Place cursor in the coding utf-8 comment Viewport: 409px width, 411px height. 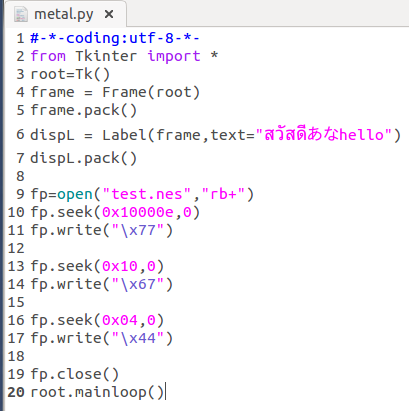click(x=115, y=38)
